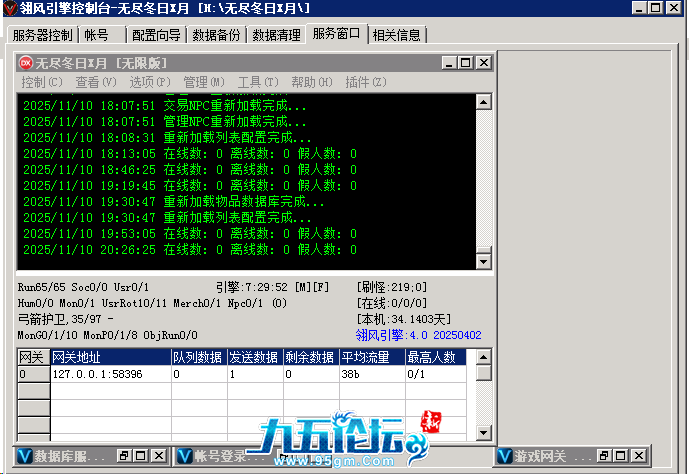Image resolution: width=689 pixels, height=474 pixels.
Task: Select gateway address cell 127.0.0.1:58396
Action: [111, 374]
